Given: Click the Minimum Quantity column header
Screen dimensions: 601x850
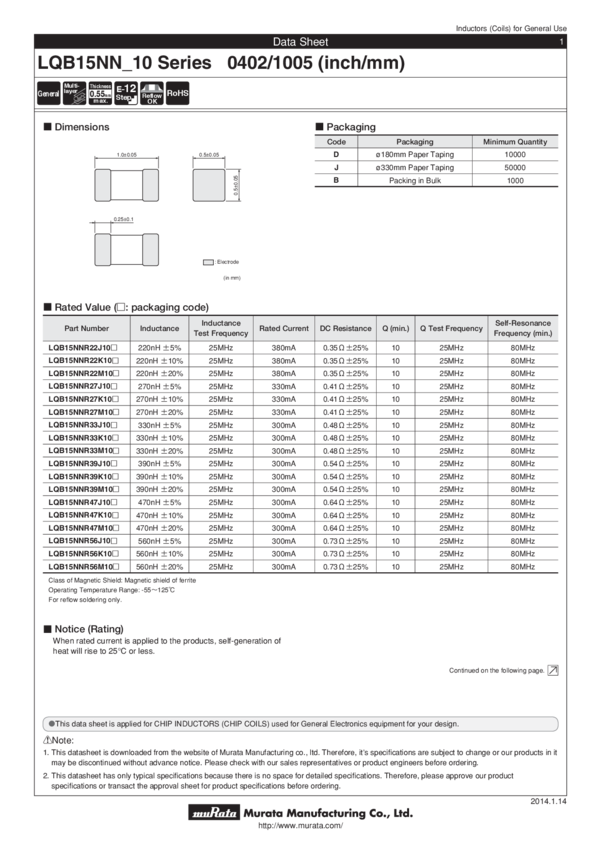Looking at the screenshot, I should (515, 141).
